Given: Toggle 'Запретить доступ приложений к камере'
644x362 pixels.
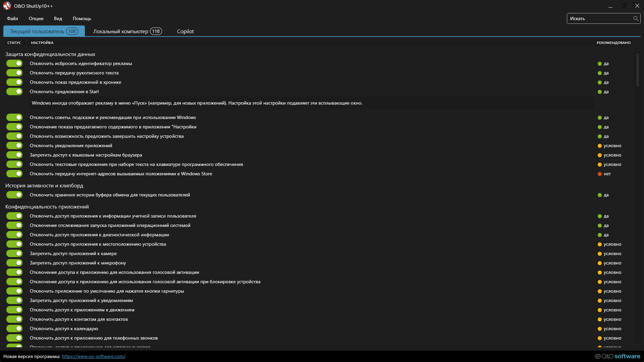Looking at the screenshot, I should pos(14,253).
